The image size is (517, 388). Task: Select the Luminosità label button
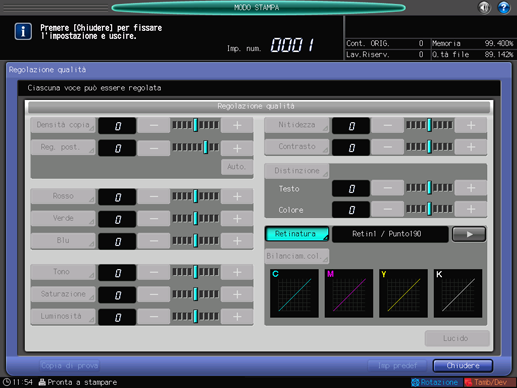click(x=63, y=316)
